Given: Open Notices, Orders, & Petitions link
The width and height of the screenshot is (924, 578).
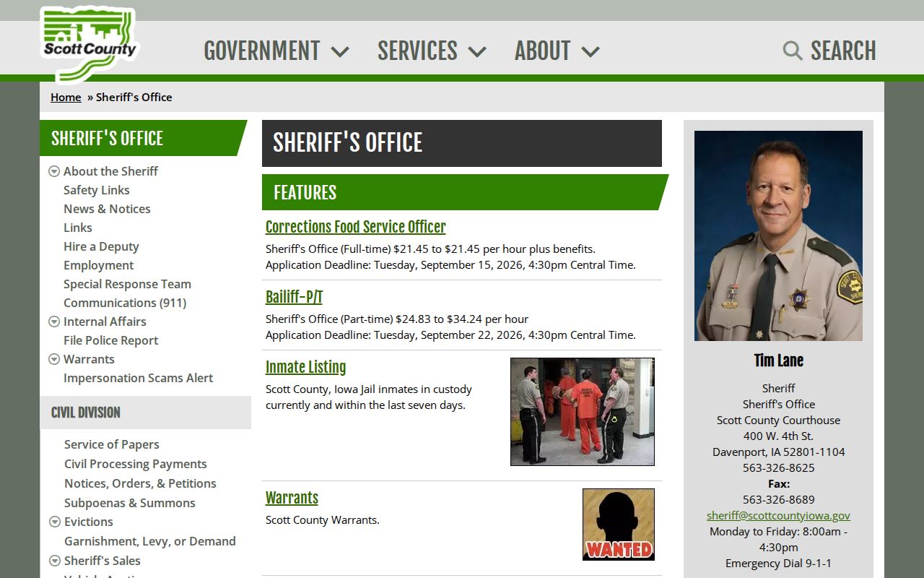Looking at the screenshot, I should click(x=140, y=483).
